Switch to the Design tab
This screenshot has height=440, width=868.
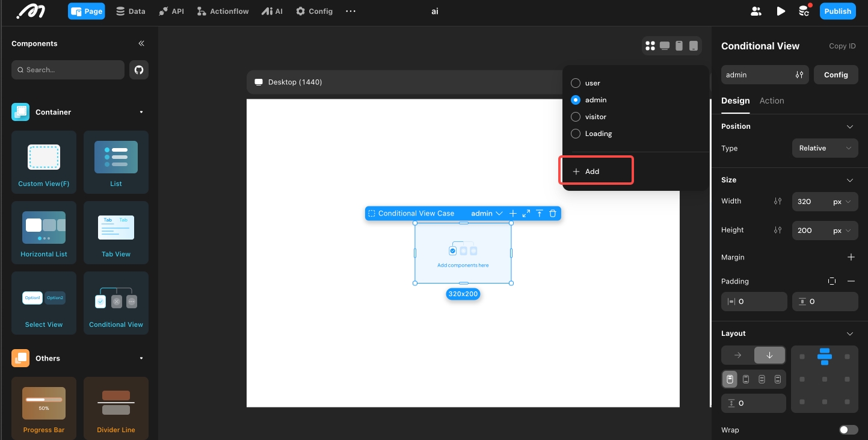pos(735,101)
